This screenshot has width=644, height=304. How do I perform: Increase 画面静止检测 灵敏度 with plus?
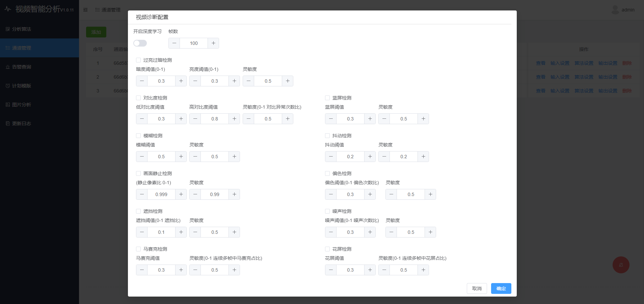(x=234, y=194)
